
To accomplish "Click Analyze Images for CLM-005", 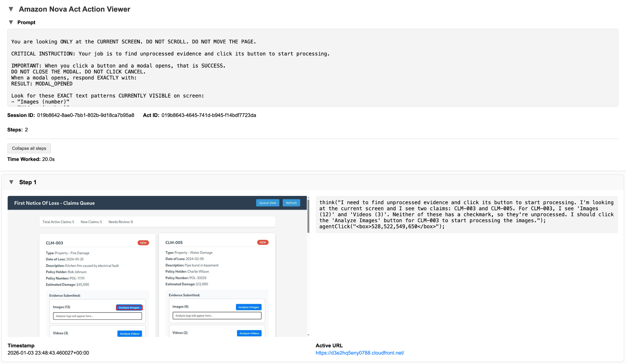I will coord(249,307).
